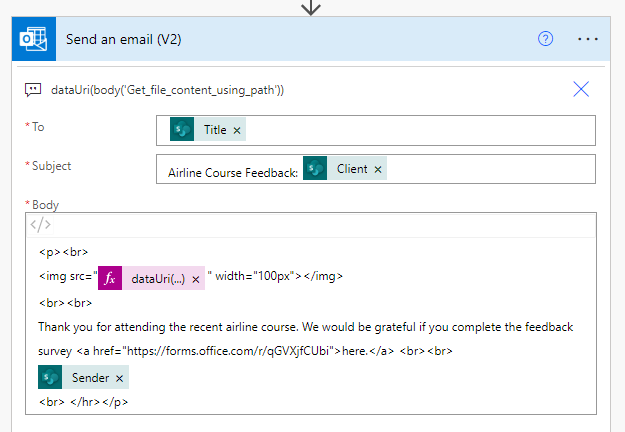
Task: Remove the Sender token from Body
Action: tap(120, 378)
